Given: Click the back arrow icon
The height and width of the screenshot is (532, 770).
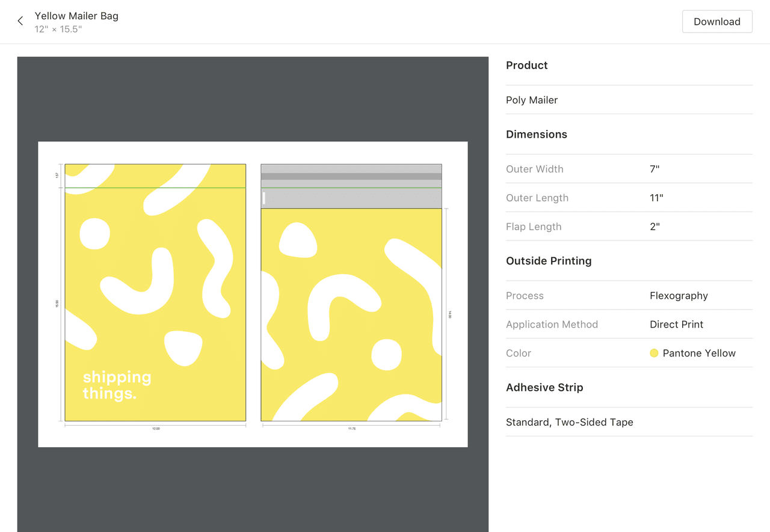Looking at the screenshot, I should coord(20,21).
